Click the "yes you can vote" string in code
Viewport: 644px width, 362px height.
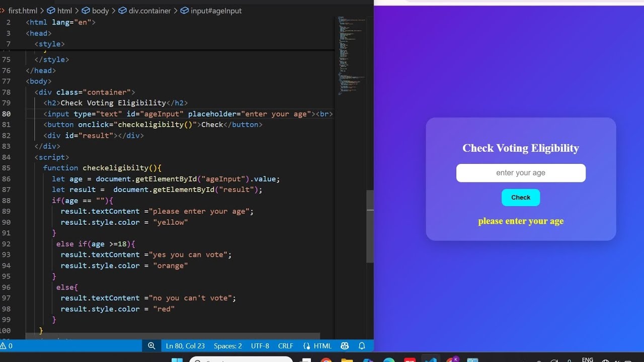click(x=188, y=254)
